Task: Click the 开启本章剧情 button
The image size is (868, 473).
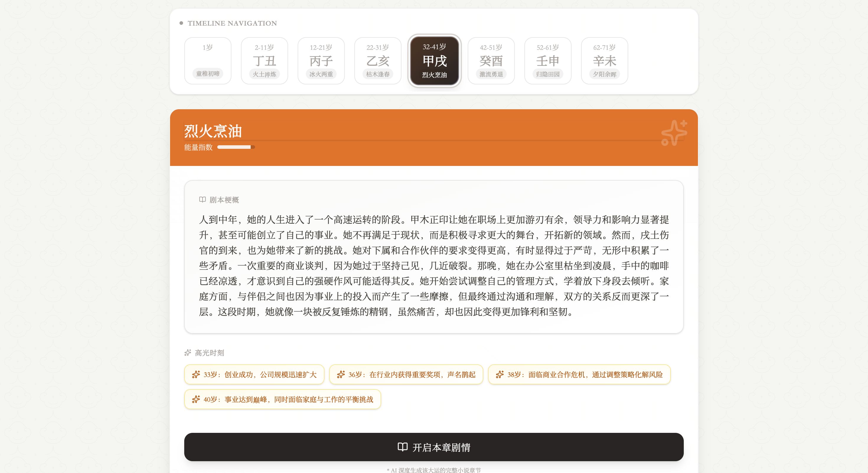Action: tap(434, 447)
